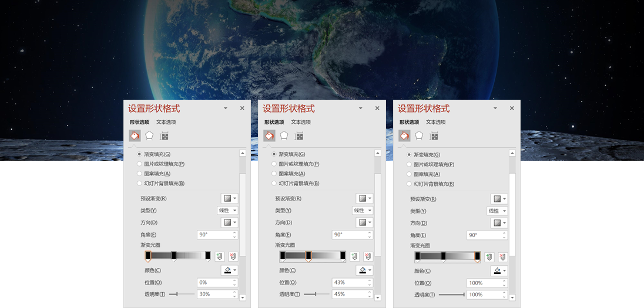This screenshot has width=644, height=308.
Task: Switch to 形状选项 tab in right panel
Action: point(409,122)
